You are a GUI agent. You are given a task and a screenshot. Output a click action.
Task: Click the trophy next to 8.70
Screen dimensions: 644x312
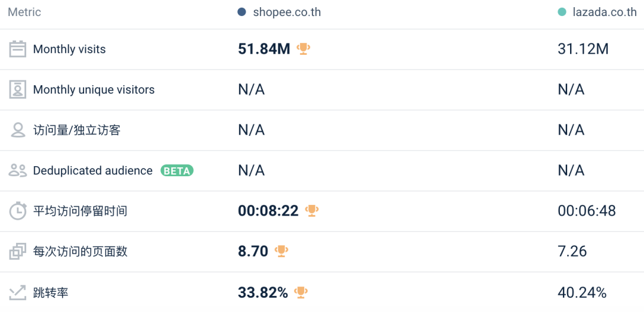[281, 251]
